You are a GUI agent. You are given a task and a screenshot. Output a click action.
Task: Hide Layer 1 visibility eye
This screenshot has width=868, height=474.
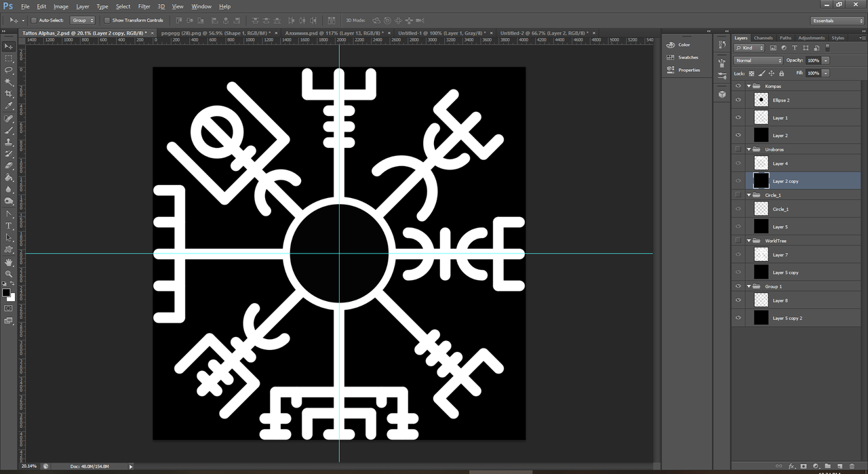(738, 117)
